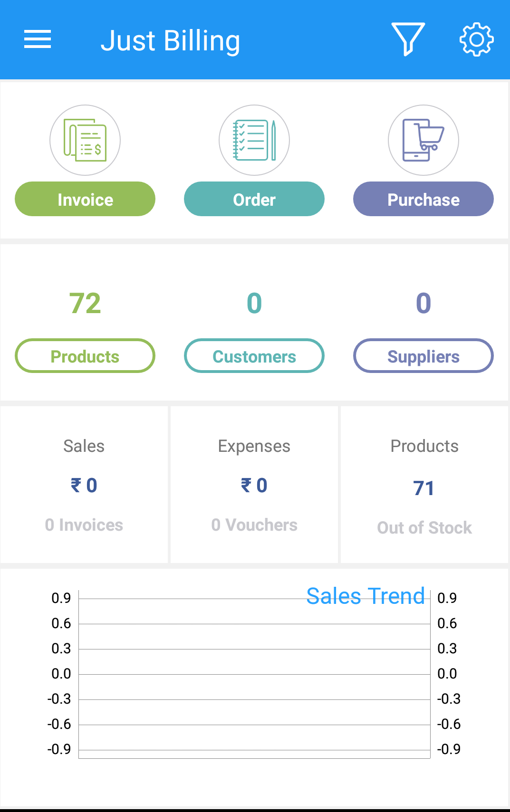Open the Suppliers list button
The height and width of the screenshot is (812, 510).
(x=423, y=356)
